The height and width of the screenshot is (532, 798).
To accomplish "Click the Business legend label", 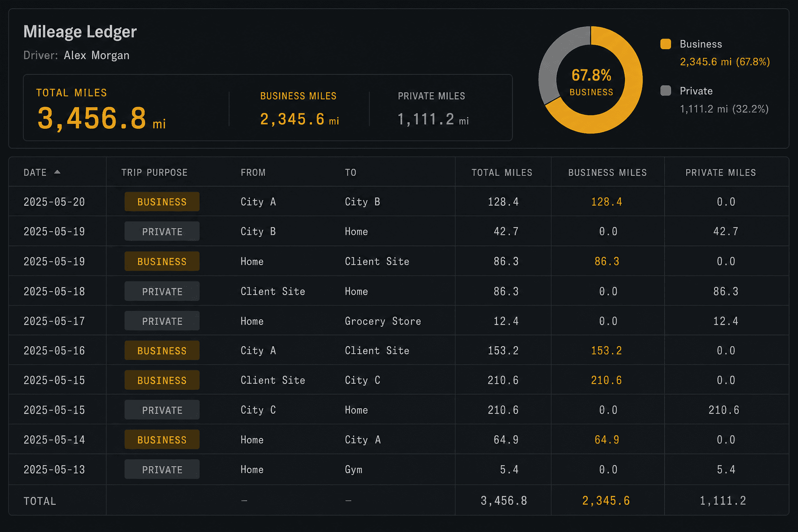I will 701,44.
